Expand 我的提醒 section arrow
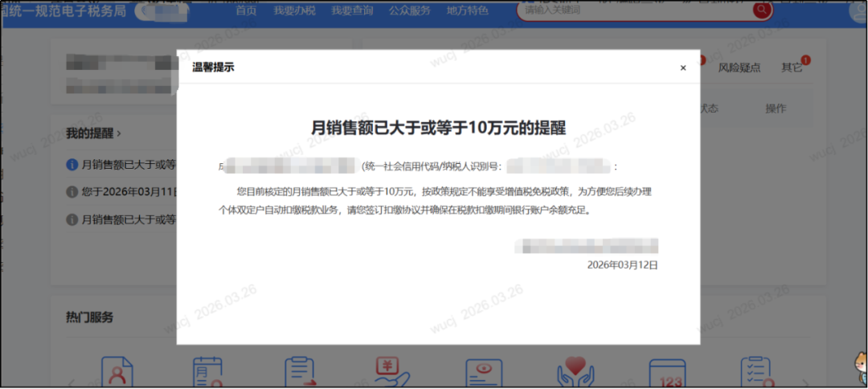 119,133
